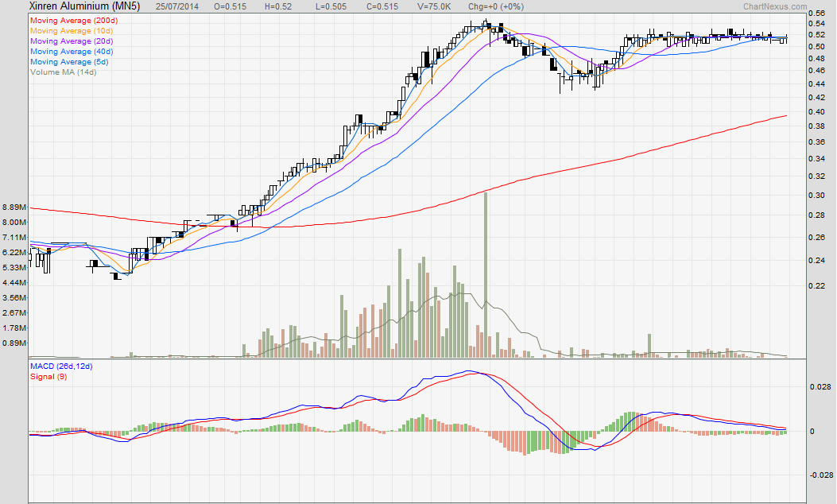
Task: Select Moving Average (10d) legend entry
Action: pos(72,31)
